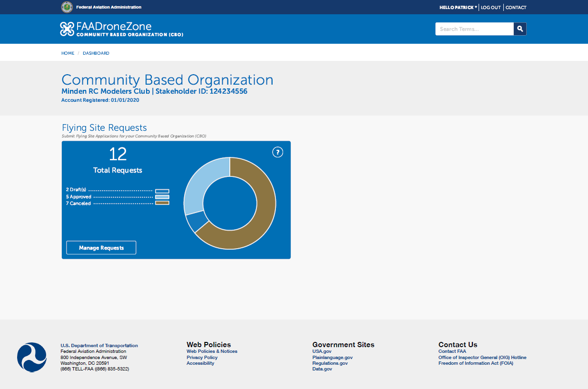This screenshot has height=389, width=588.
Task: Select the Dashboard breadcrumb link
Action: click(x=96, y=53)
